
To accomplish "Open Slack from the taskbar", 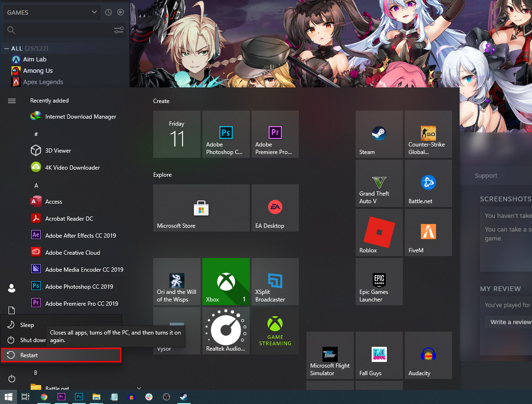I will click(149, 397).
